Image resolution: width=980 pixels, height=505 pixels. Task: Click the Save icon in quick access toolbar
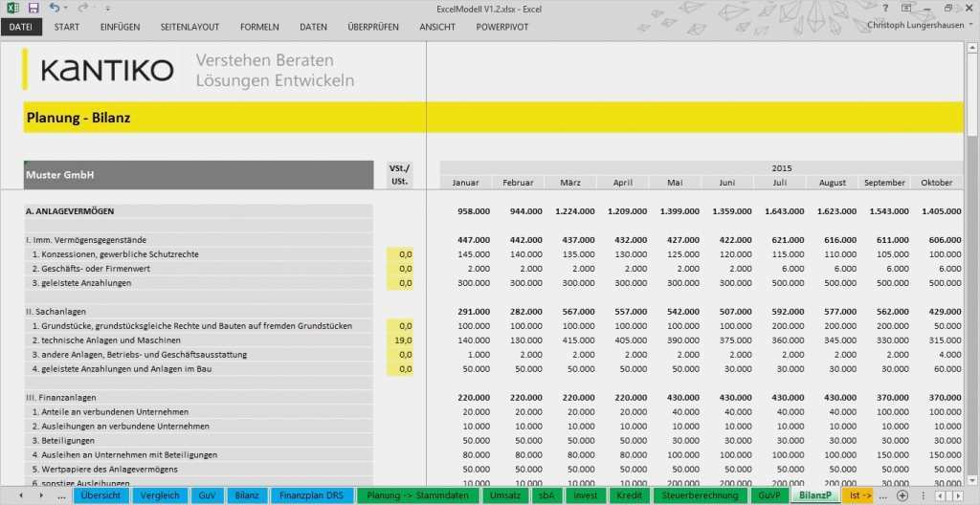(x=33, y=8)
